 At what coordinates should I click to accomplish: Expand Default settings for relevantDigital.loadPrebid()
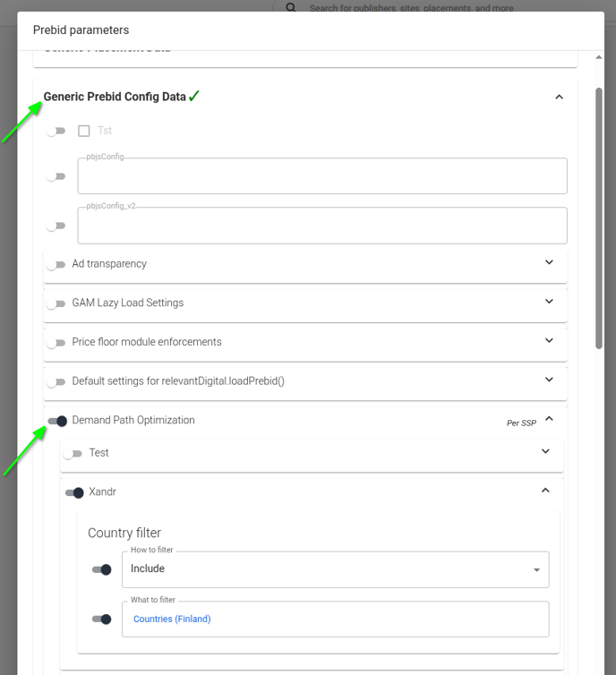pyautogui.click(x=549, y=380)
